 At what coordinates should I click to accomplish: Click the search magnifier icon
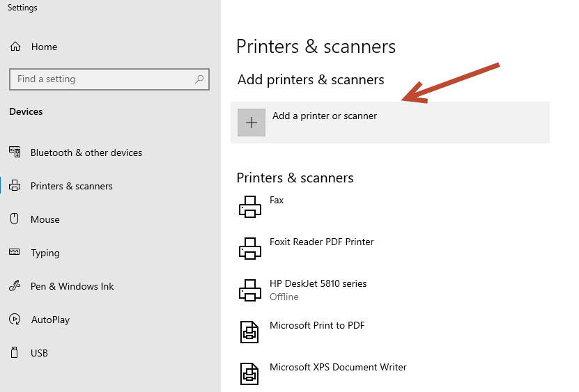click(199, 79)
